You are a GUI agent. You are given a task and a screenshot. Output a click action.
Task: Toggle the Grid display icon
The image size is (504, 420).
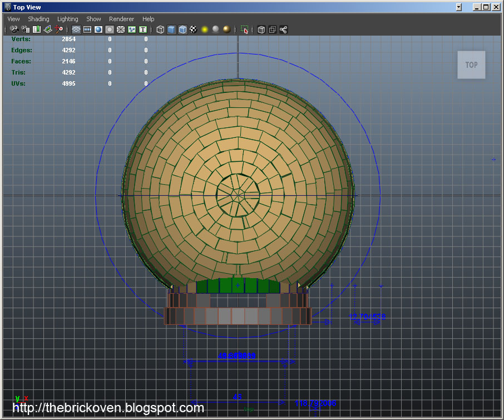point(76,29)
